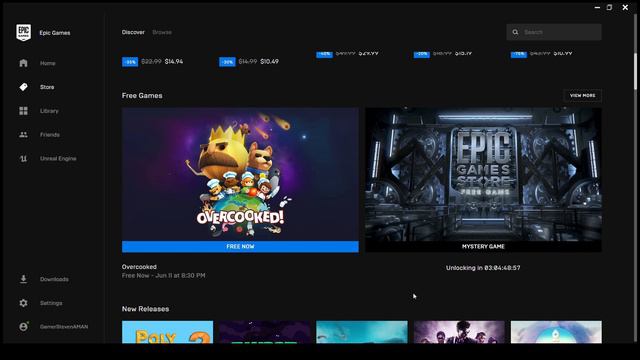This screenshot has height=360, width=640.
Task: Click the vertical scrollbar thumb
Action: 635,71
